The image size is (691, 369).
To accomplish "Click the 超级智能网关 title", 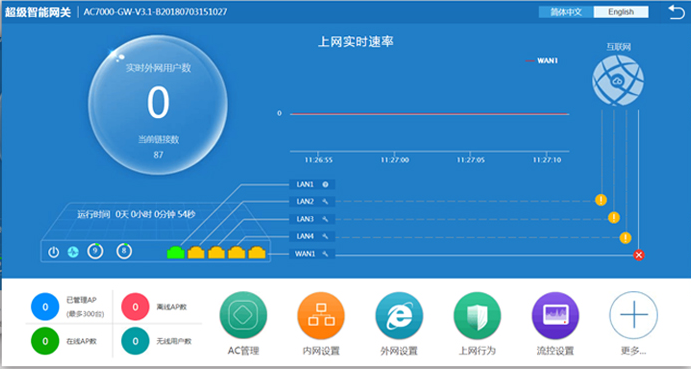I will tap(37, 12).
